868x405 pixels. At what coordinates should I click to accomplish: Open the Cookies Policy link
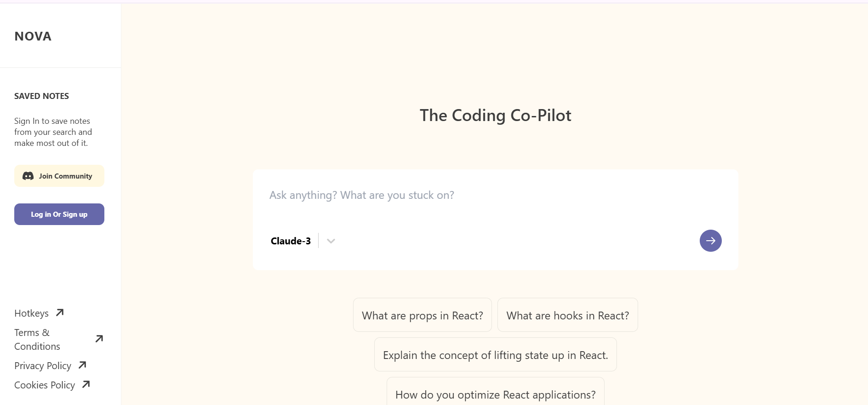click(x=45, y=385)
